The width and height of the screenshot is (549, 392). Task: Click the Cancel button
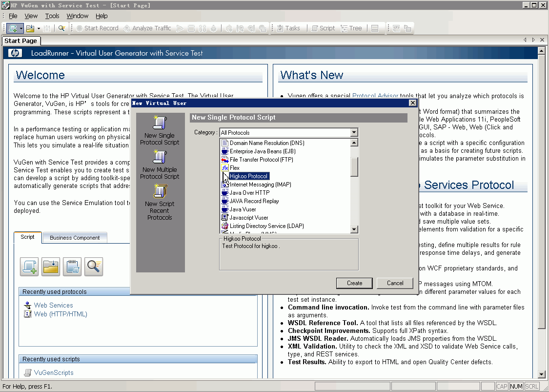[395, 283]
